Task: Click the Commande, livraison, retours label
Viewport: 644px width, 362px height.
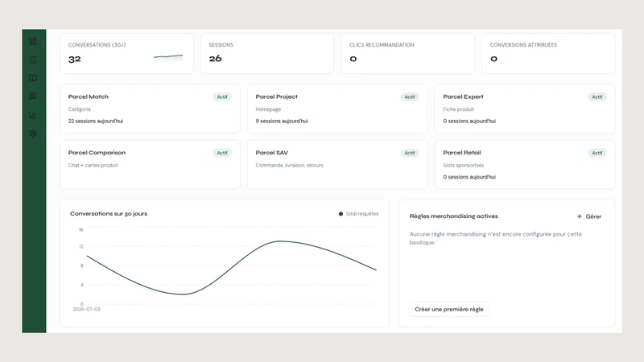Action: click(x=289, y=166)
